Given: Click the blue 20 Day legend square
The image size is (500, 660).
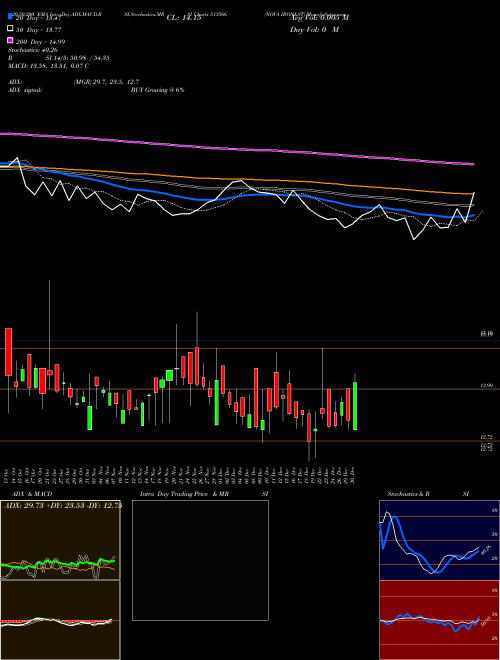Looking at the screenshot, I should click(11, 16).
